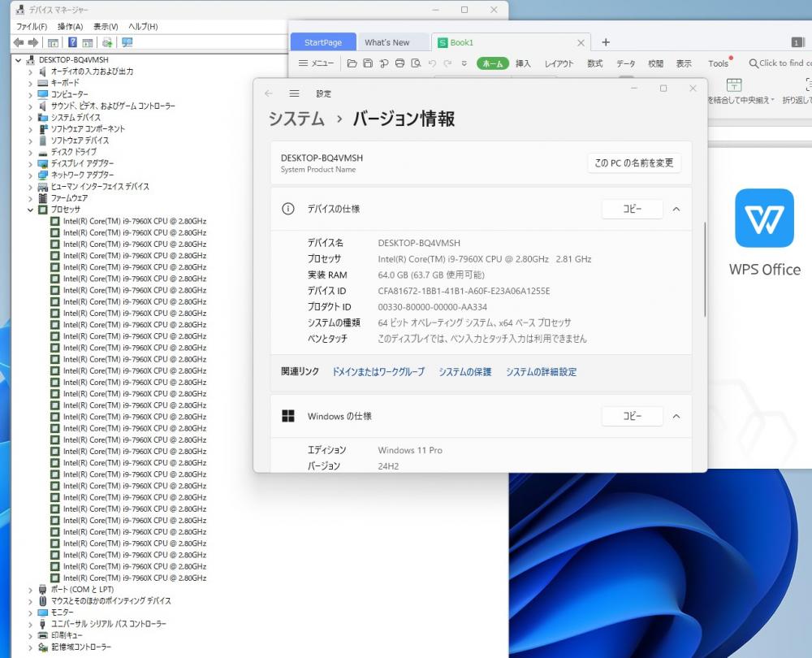Viewport: 812px width, 658px height.
Task: Collapse the プロセッサ node
Action: [x=30, y=210]
